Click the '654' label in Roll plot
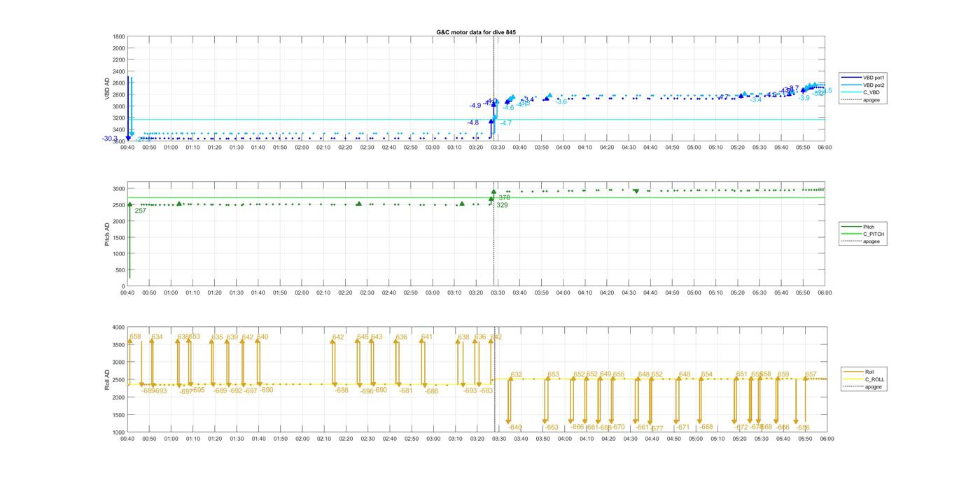Viewport: 980px width, 485px height. coord(706,374)
